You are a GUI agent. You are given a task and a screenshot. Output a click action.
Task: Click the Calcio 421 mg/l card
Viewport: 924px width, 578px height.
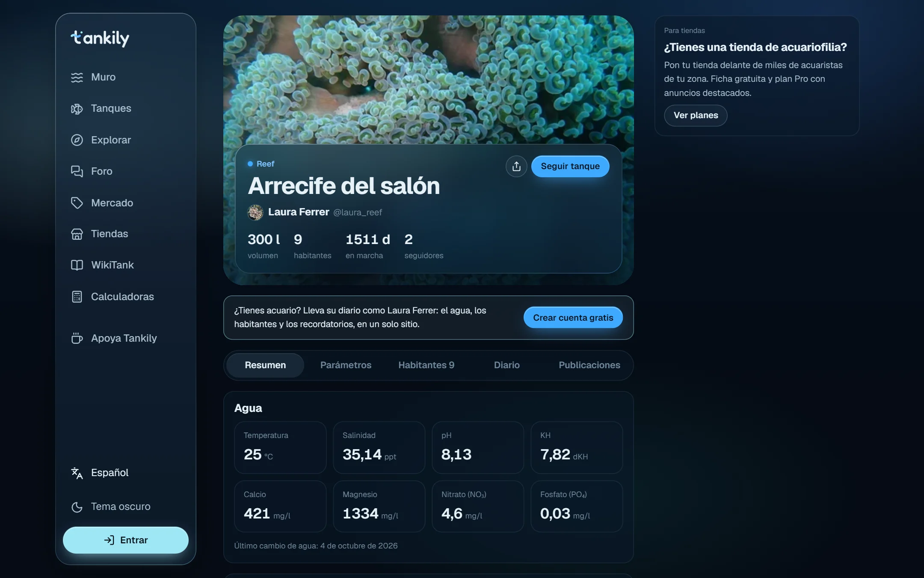(280, 506)
